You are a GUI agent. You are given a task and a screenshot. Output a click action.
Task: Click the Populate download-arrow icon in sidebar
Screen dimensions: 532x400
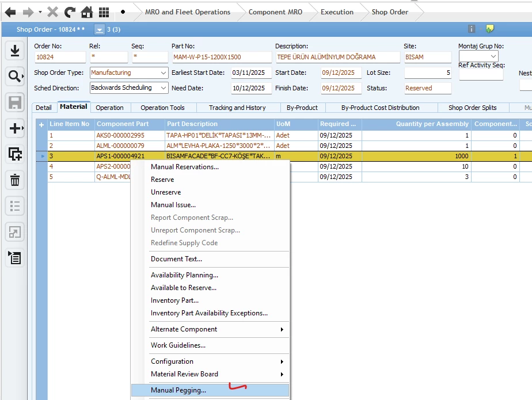coord(15,51)
